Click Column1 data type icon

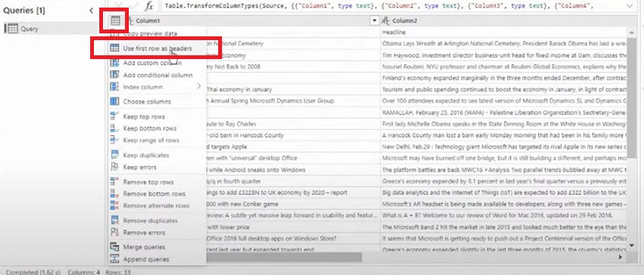[x=130, y=20]
